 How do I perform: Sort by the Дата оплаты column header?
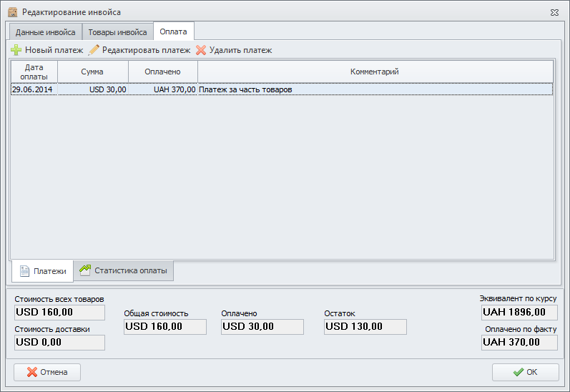(x=34, y=72)
